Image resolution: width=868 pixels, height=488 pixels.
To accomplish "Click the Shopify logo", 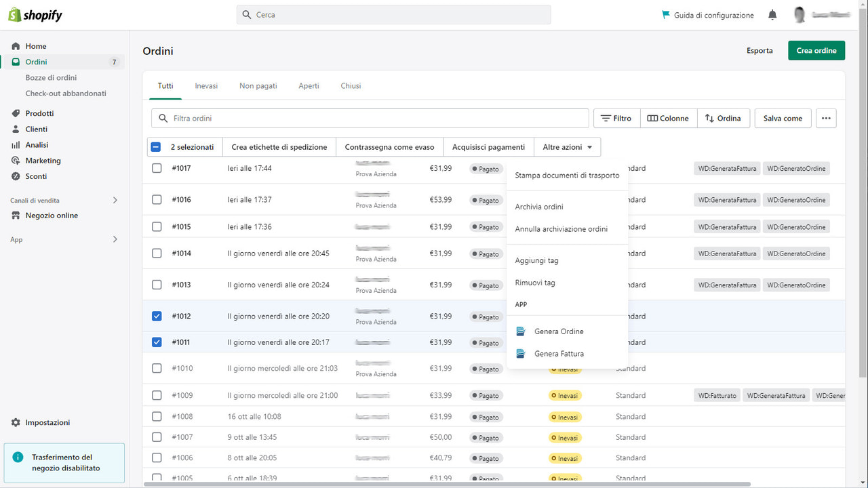I will pos(35,15).
